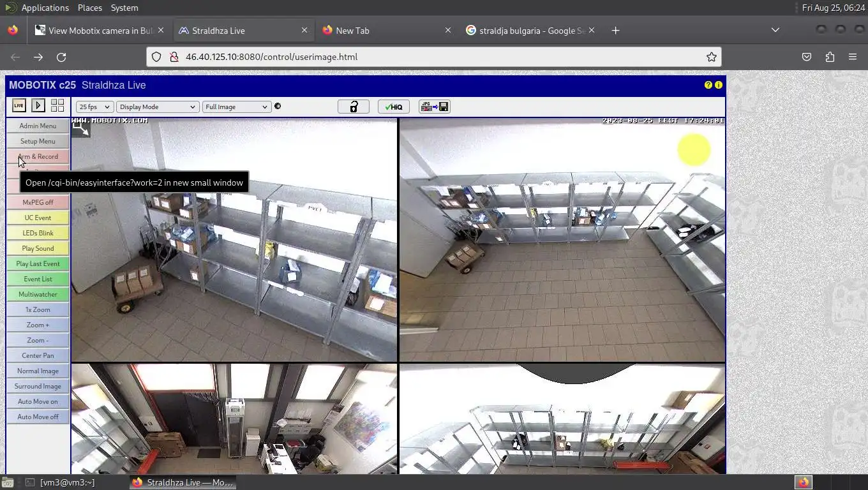Click the address bar URL field
The height and width of the screenshot is (490, 868).
[x=434, y=57]
